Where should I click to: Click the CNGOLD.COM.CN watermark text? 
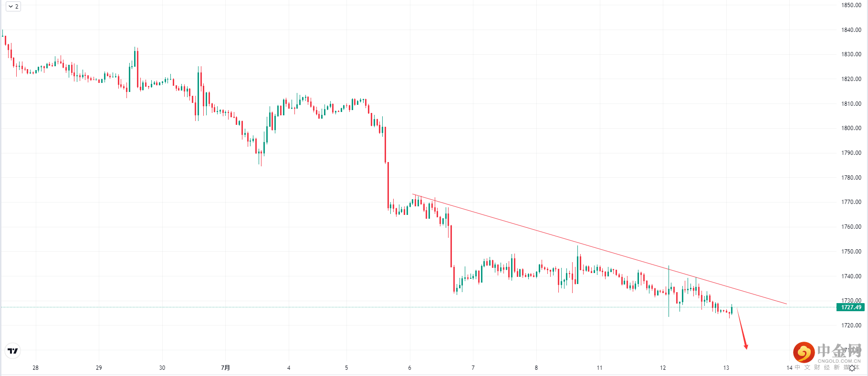coord(839,361)
